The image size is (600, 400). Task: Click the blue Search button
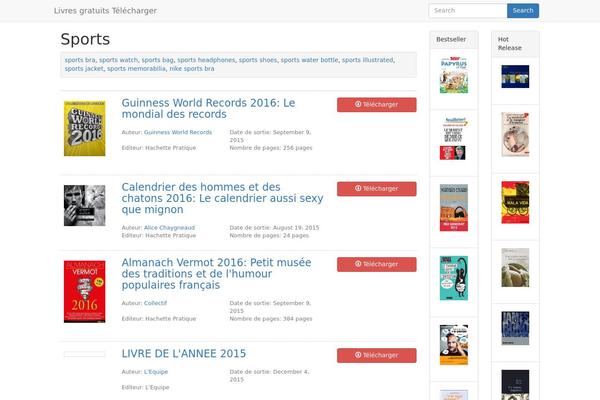pyautogui.click(x=523, y=11)
